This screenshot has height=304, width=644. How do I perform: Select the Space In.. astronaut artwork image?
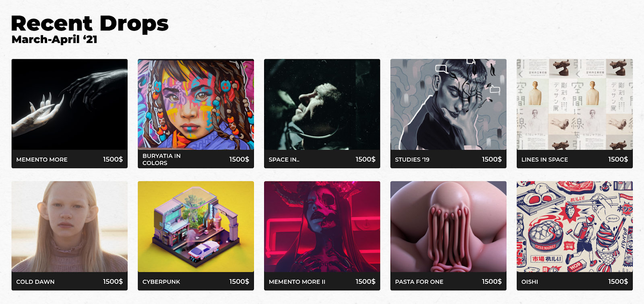[x=322, y=105]
